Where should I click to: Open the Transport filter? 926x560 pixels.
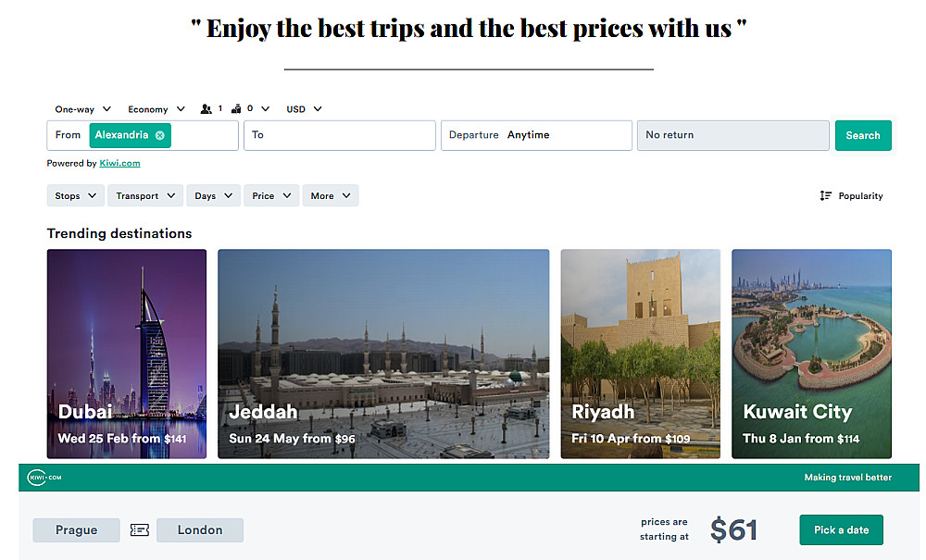point(145,196)
